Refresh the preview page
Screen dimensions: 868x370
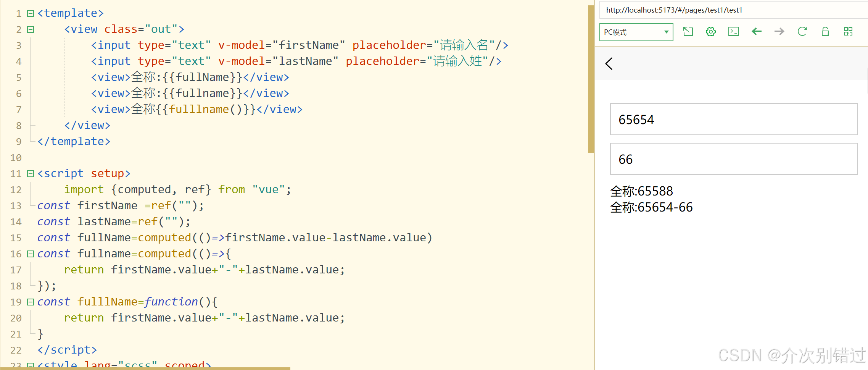802,31
